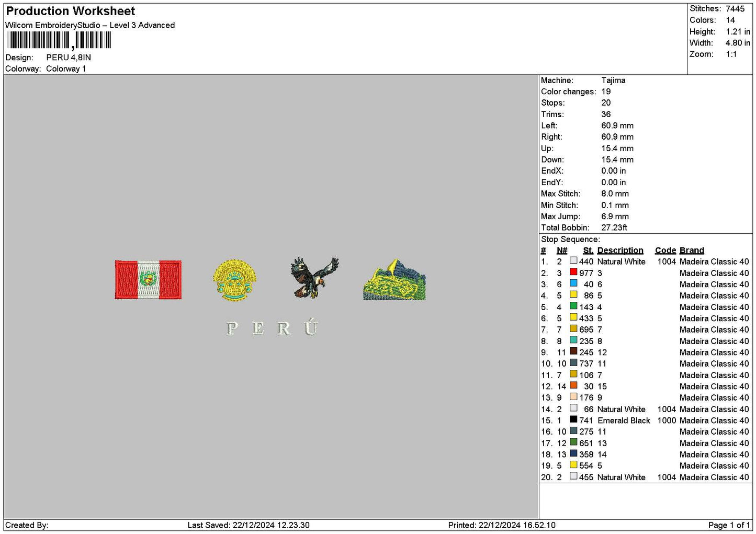The image size is (756, 534).
Task: Pick the dark brown swatch in stop 9
Action: pyautogui.click(x=573, y=351)
